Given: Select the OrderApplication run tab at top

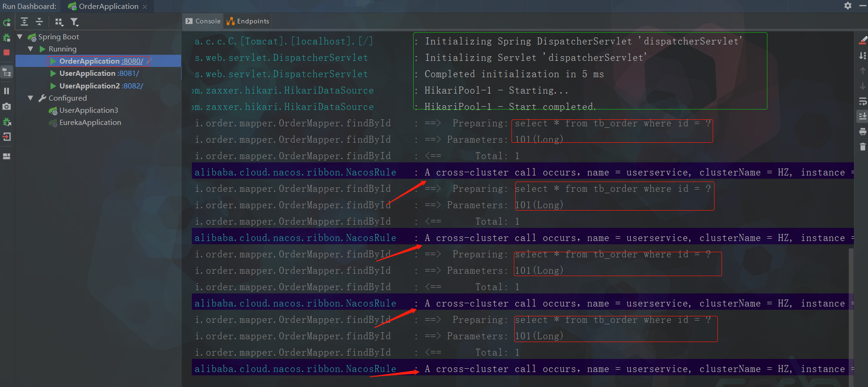Looking at the screenshot, I should coord(108,6).
